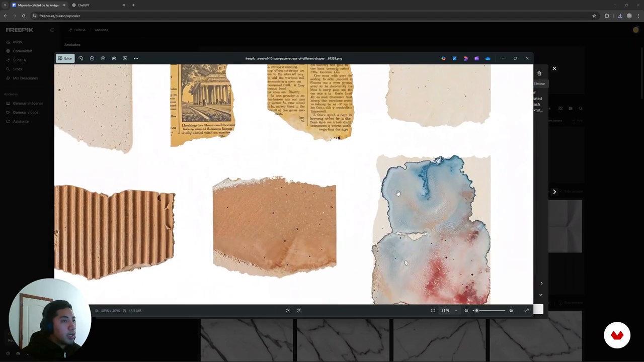Switch to the ChatGPT browser tab
Screen dimensions: 644x362
[98, 5]
